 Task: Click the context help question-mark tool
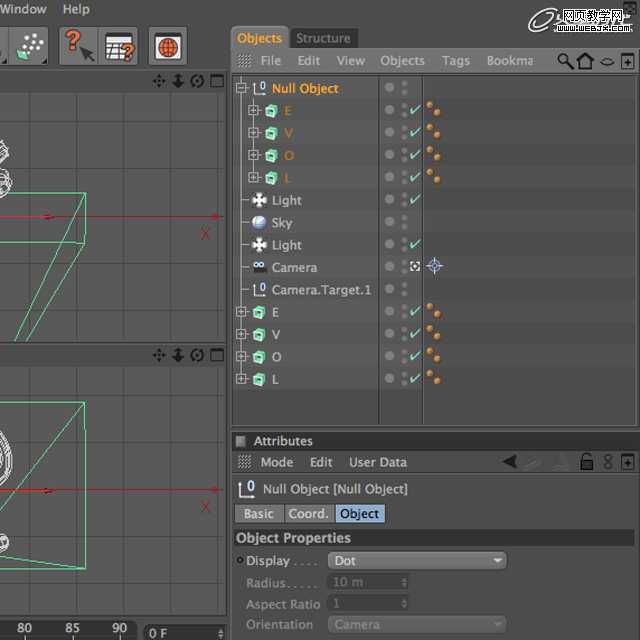pos(76,45)
